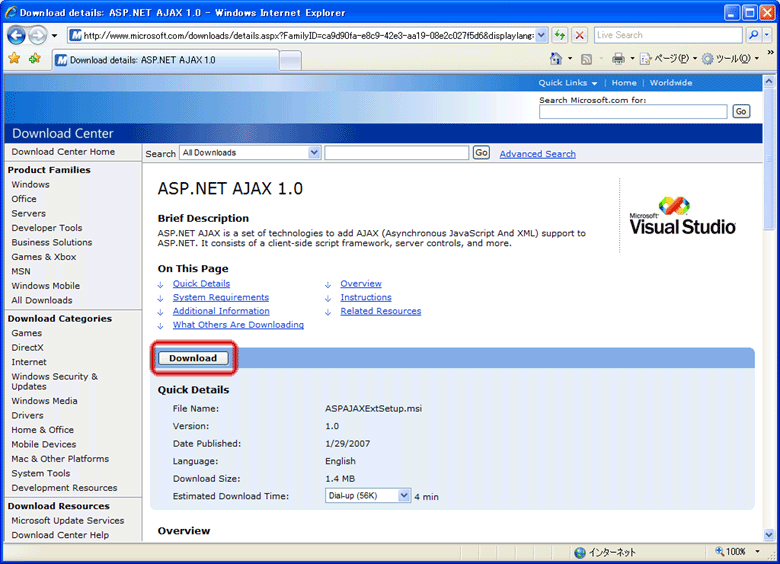Jump to Additional Information section
The width and height of the screenshot is (780, 564).
point(221,311)
